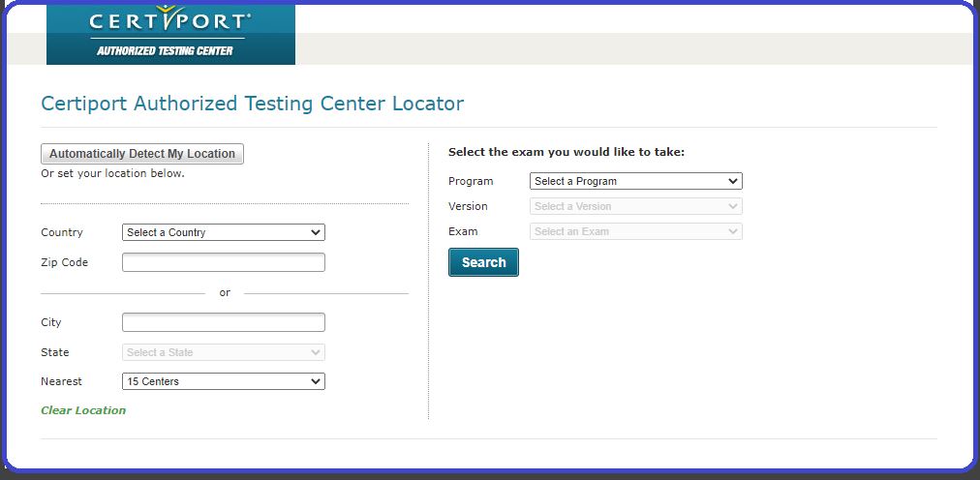Click the Program label

[x=471, y=182]
